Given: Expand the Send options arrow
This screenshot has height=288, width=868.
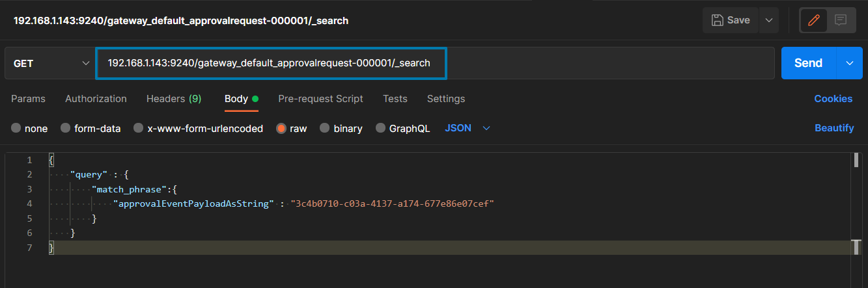Looking at the screenshot, I should click(849, 63).
